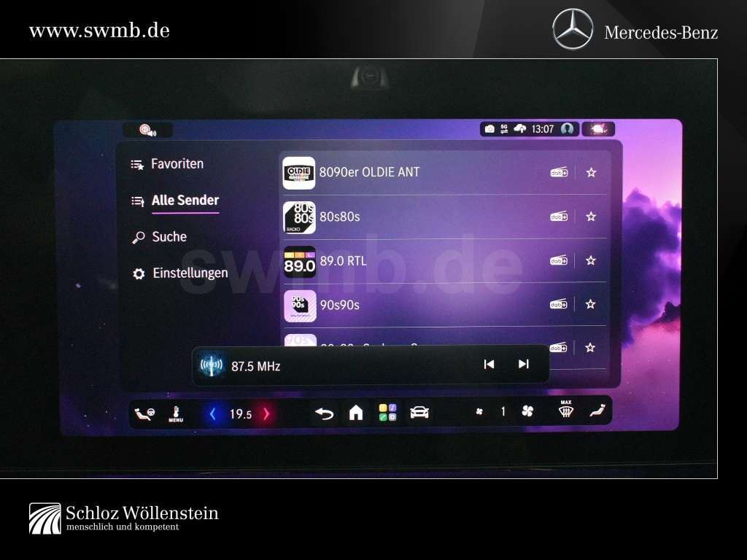Click speed-limit sound warning icon
This screenshot has height=560, width=747.
click(147, 130)
